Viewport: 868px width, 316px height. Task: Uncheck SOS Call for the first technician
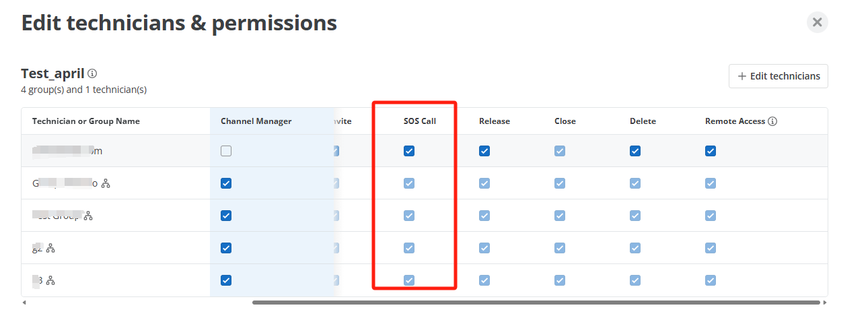[x=409, y=151]
